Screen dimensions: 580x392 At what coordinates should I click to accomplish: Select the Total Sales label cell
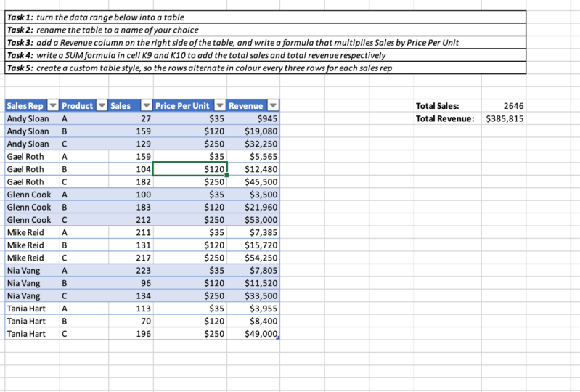pyautogui.click(x=448, y=106)
